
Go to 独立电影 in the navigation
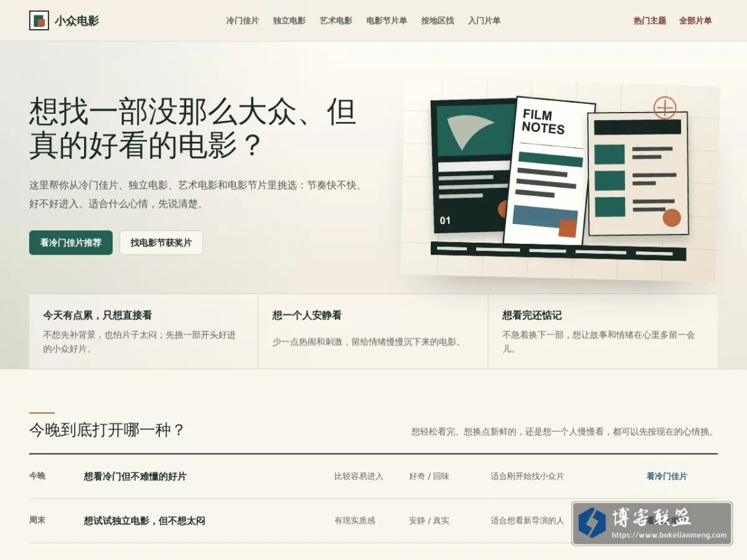coord(289,21)
